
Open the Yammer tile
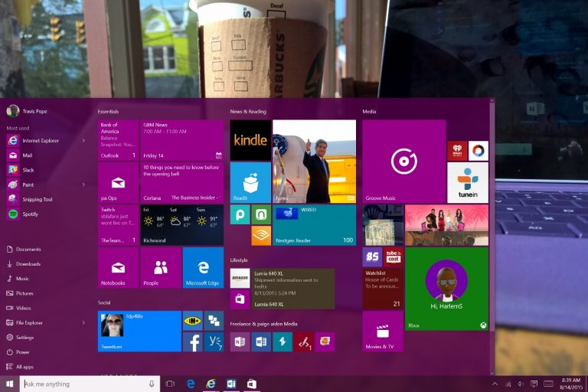[x=214, y=342]
